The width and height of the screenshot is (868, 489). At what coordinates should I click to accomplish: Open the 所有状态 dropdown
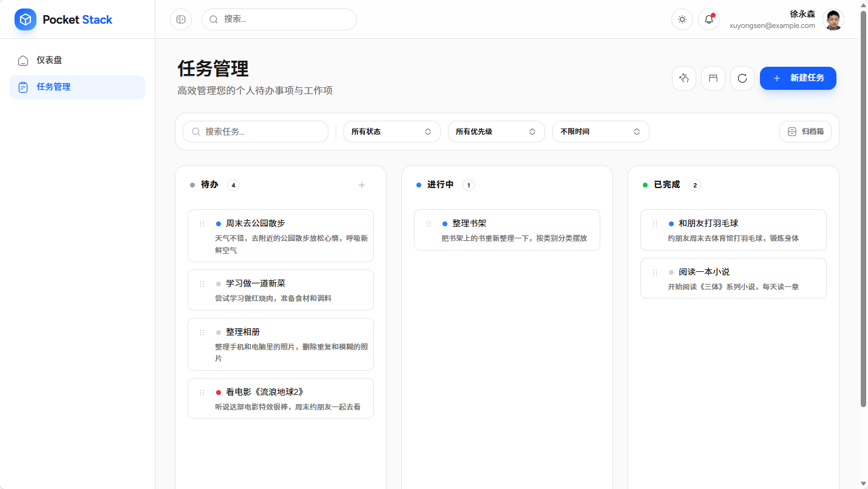[392, 132]
